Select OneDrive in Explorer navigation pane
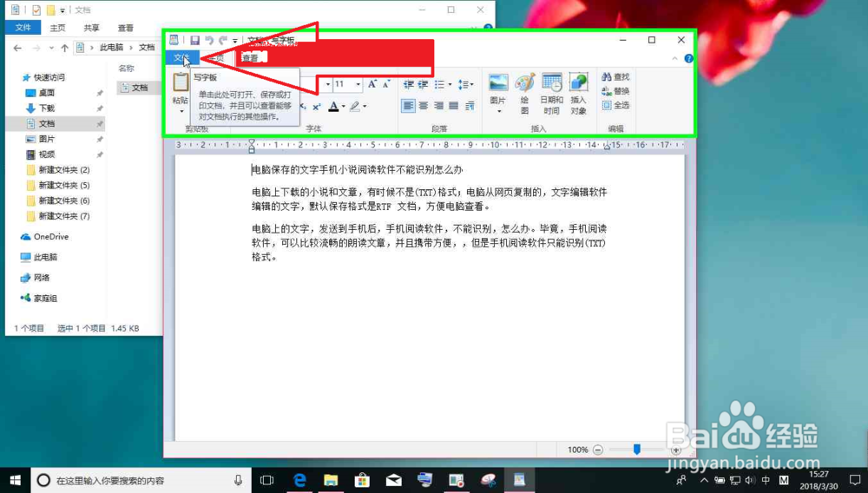This screenshot has width=868, height=493. point(51,237)
